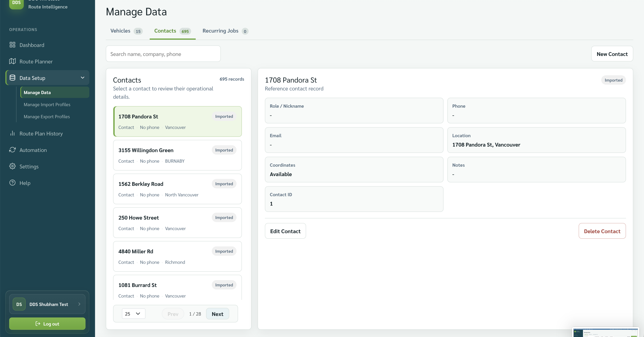Click North Vancouver city text
The width and height of the screenshot is (644, 337).
[x=182, y=195]
